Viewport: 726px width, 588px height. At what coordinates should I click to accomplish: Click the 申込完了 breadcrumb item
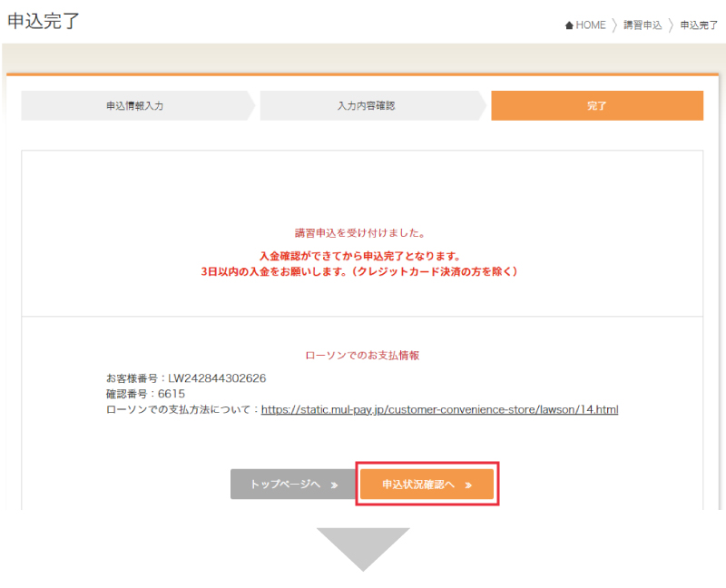point(699,25)
